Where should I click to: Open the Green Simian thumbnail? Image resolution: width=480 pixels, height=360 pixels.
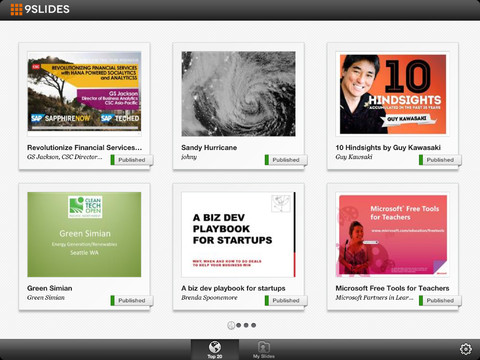tap(84, 234)
